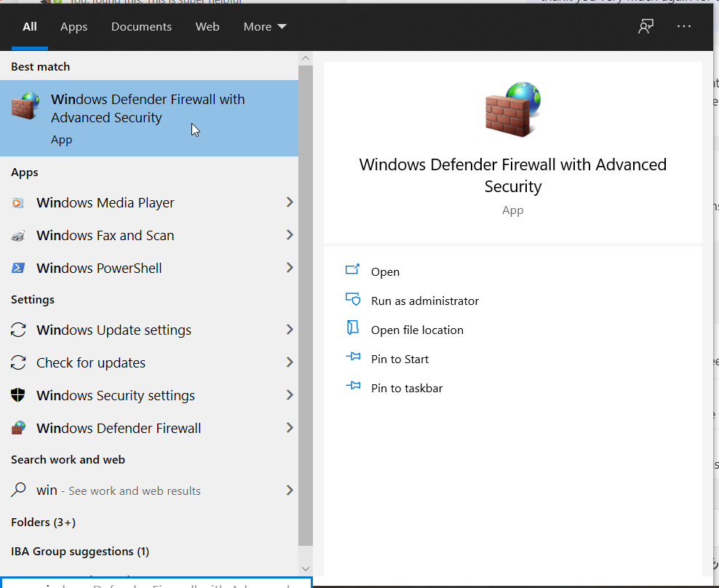Expand Windows PowerShell options arrow

click(x=290, y=267)
